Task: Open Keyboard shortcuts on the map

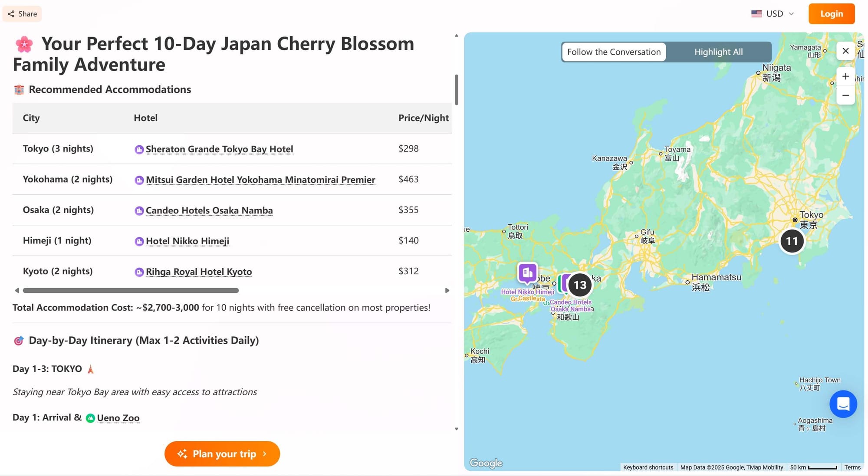Action: click(x=648, y=467)
